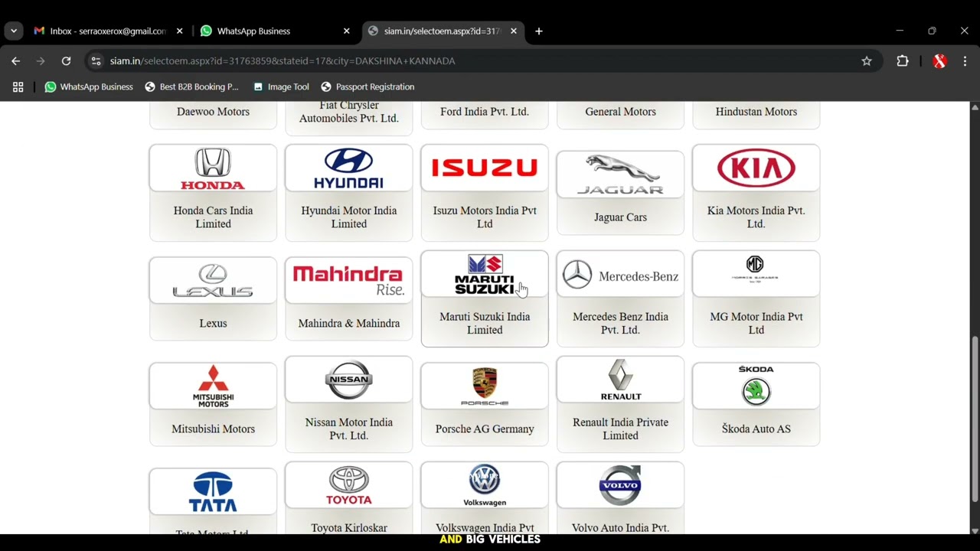Click the Maruti Suzuki logo
The width and height of the screenshot is (980, 551).
tap(485, 275)
